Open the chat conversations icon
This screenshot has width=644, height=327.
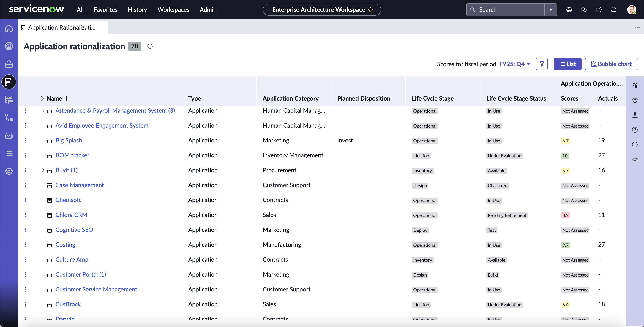(584, 10)
